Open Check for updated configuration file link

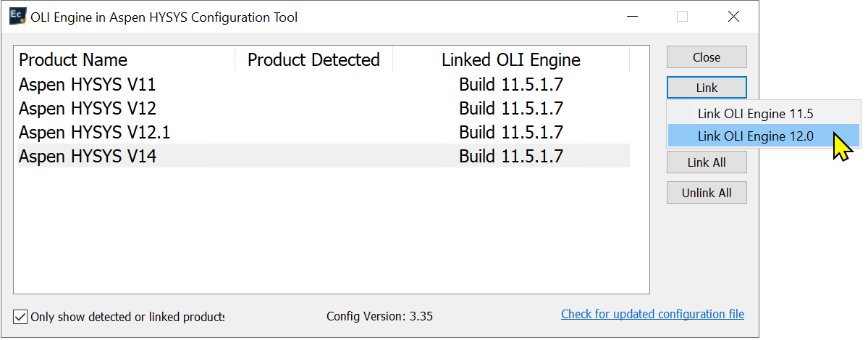652,314
